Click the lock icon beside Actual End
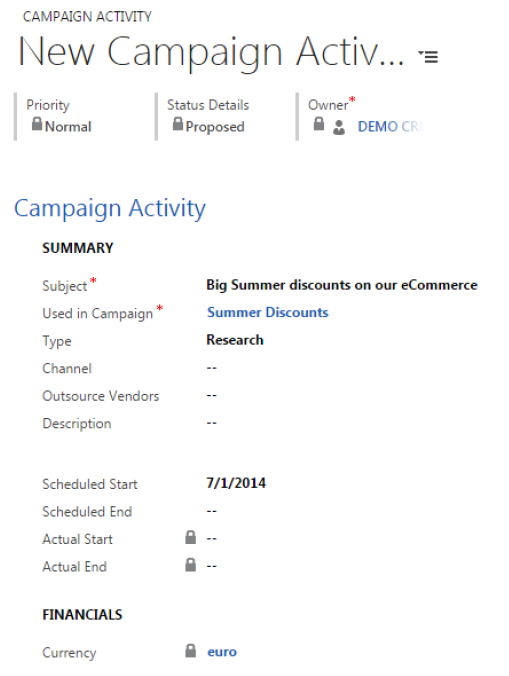Image resolution: width=509 pixels, height=676 pixels. 190,565
